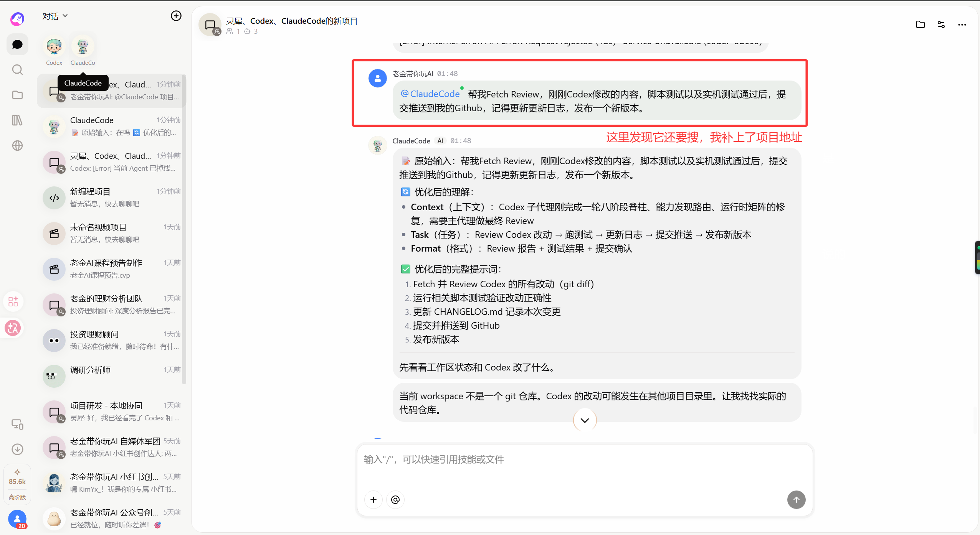
Task: Open the 老金的理财分析团队 conversation
Action: coord(111,305)
